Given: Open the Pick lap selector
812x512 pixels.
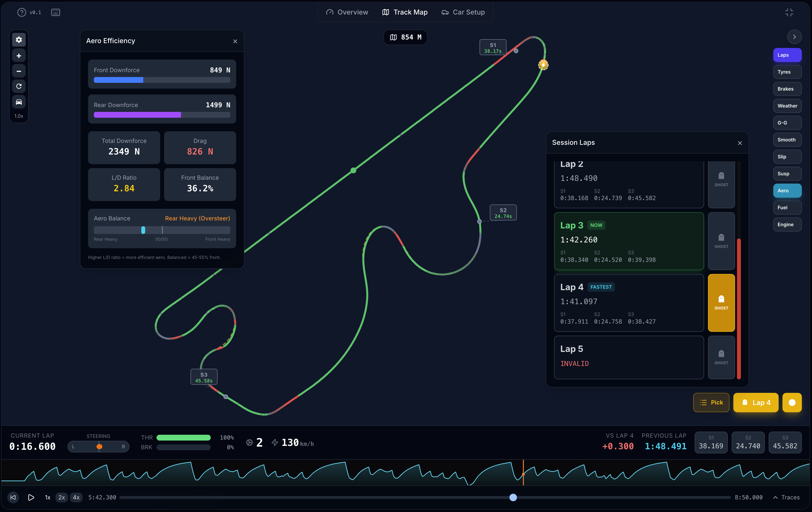Looking at the screenshot, I should (711, 402).
